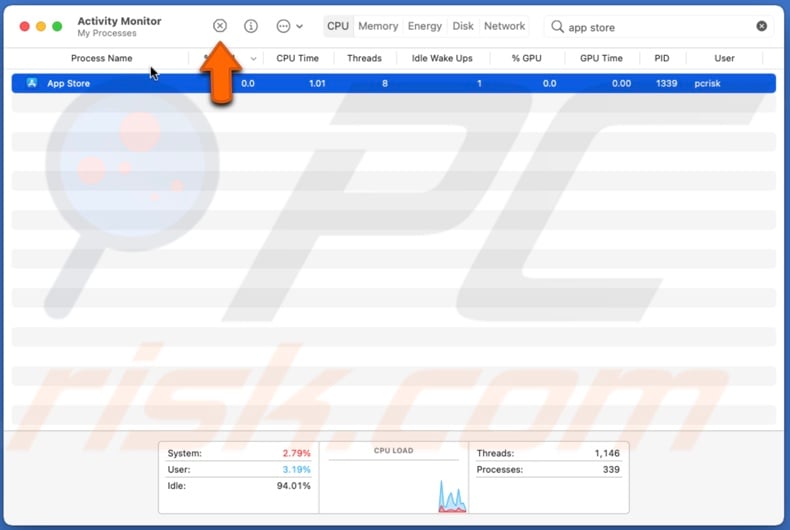This screenshot has height=530, width=790.
Task: Click PID value 1339
Action: coord(666,84)
